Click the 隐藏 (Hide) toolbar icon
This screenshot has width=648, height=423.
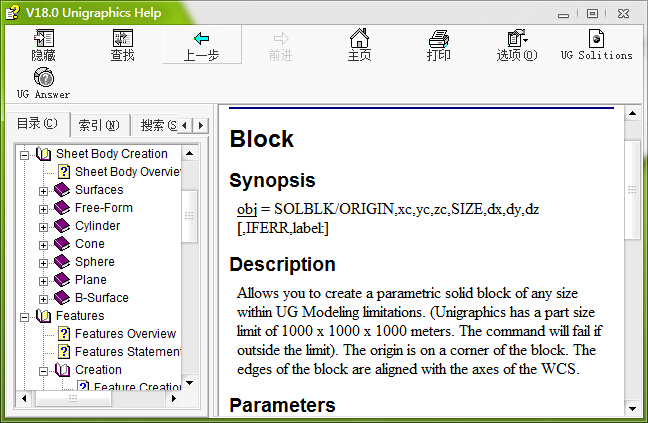44,38
